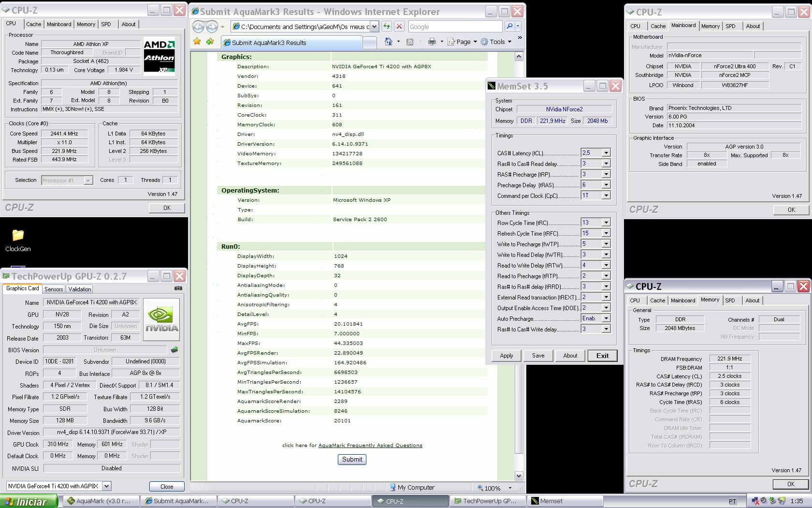Click the DRAM Frequency 221.9 MHz value
812x508 pixels.
(730, 359)
